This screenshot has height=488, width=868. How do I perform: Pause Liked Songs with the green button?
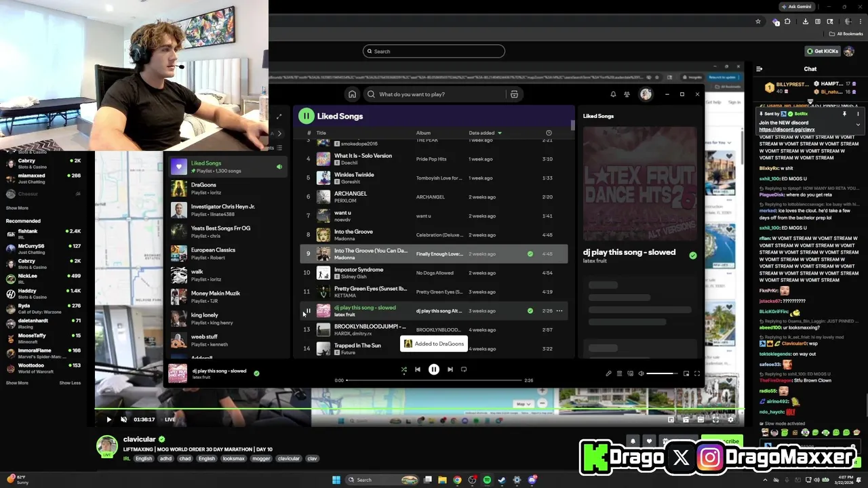307,116
